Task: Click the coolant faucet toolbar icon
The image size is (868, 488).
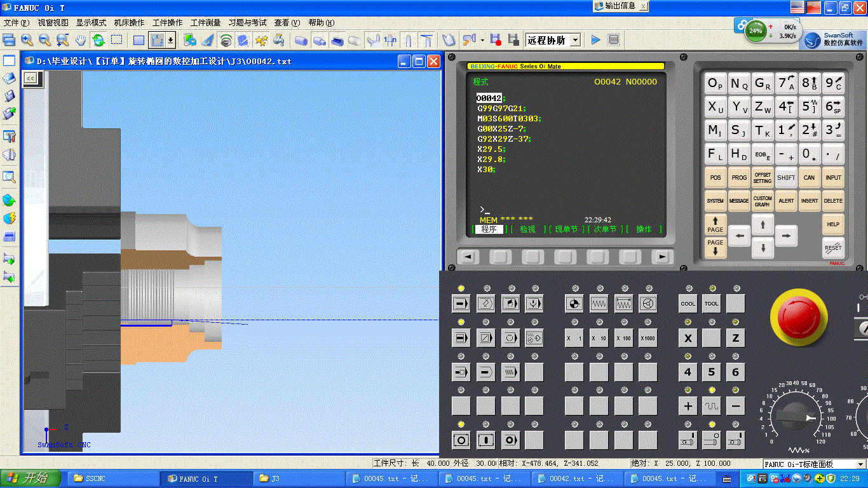Action: 279,40
